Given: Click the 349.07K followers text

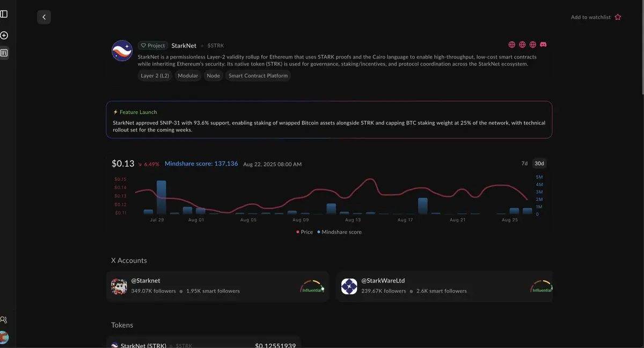Looking at the screenshot, I should 153,291.
